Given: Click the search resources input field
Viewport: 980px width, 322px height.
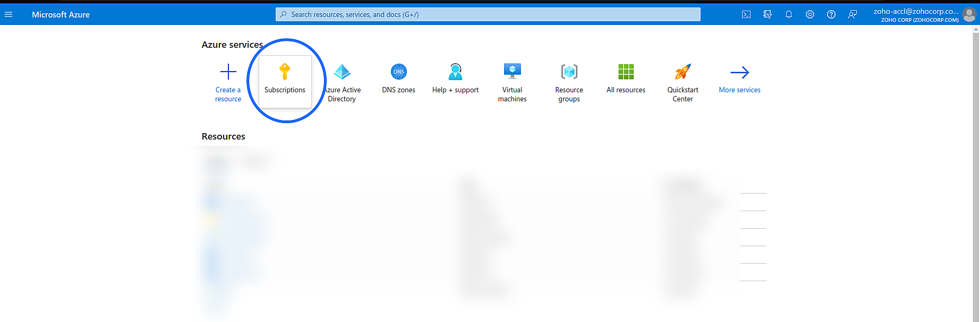Looking at the screenshot, I should point(488,14).
